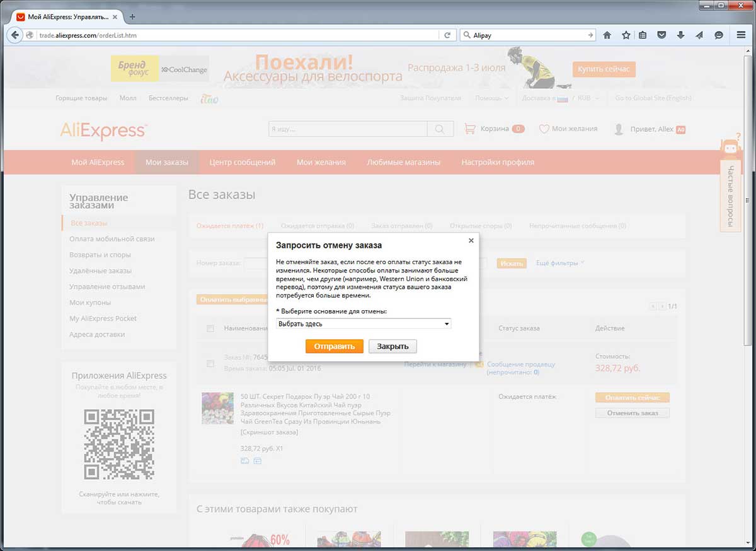756x551 pixels.
Task: Open Оплата мобильной связи in sidebar
Action: pos(112,239)
